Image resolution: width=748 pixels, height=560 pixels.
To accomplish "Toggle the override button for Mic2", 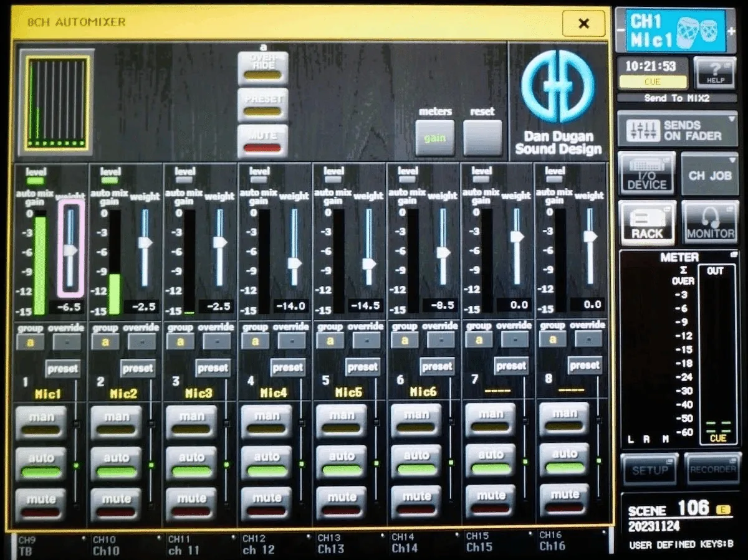I will (x=142, y=341).
